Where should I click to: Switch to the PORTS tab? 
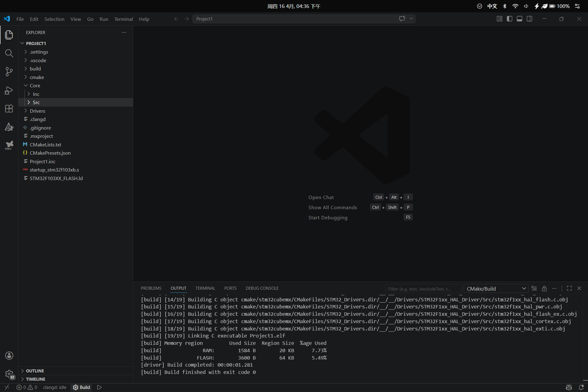[230, 288]
